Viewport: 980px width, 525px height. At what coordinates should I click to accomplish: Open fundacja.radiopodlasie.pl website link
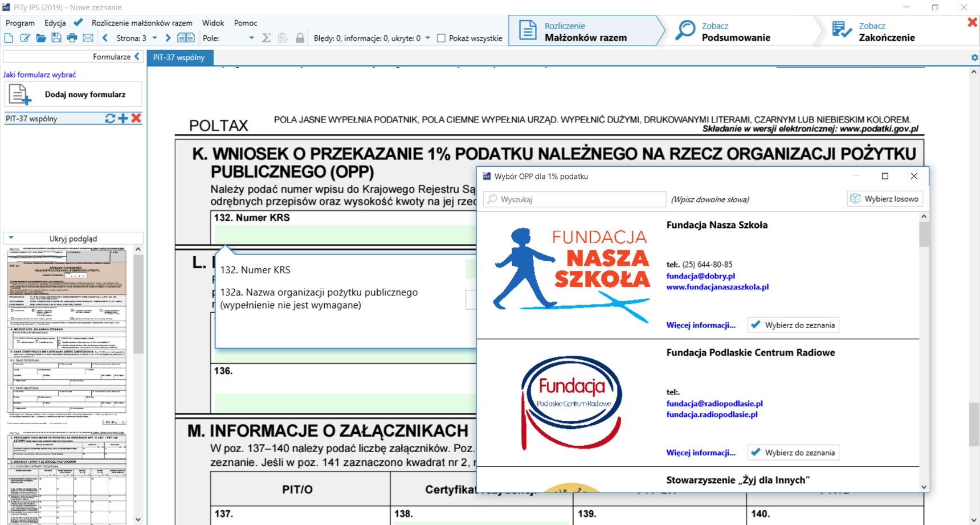pyautogui.click(x=712, y=415)
